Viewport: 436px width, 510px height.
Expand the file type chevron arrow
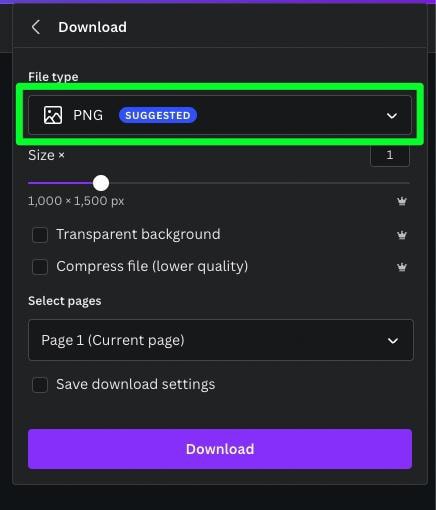392,116
